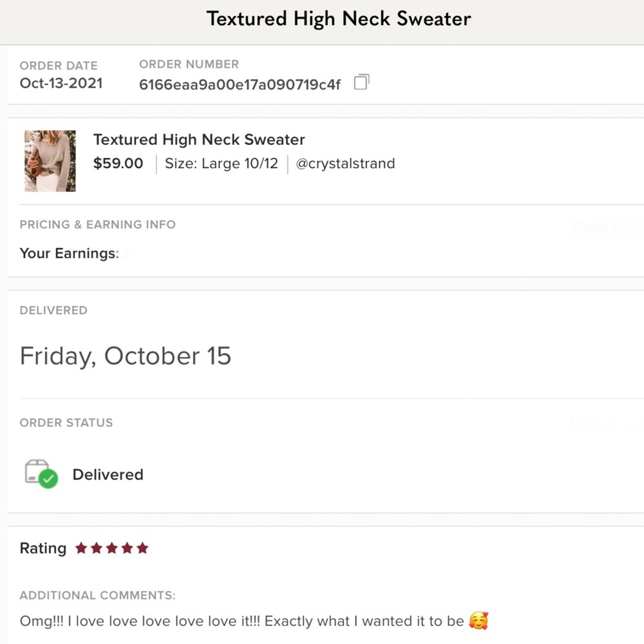Click the smiling hearts emoji in the comment

point(478,621)
